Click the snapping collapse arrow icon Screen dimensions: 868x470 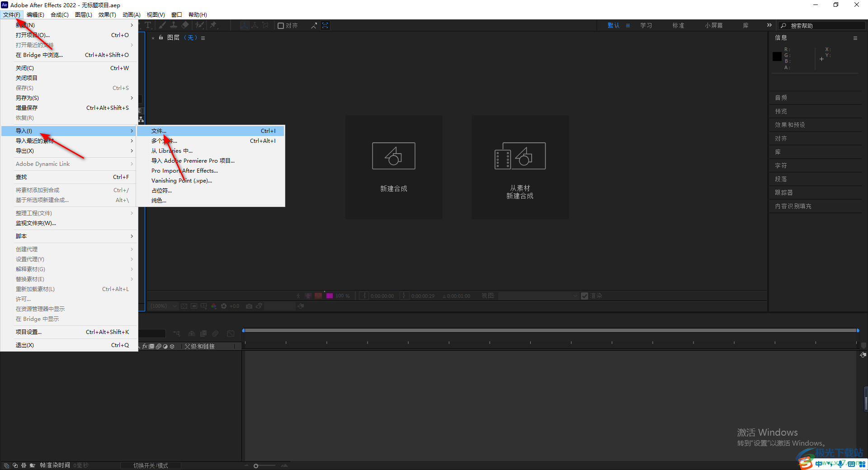click(x=314, y=26)
